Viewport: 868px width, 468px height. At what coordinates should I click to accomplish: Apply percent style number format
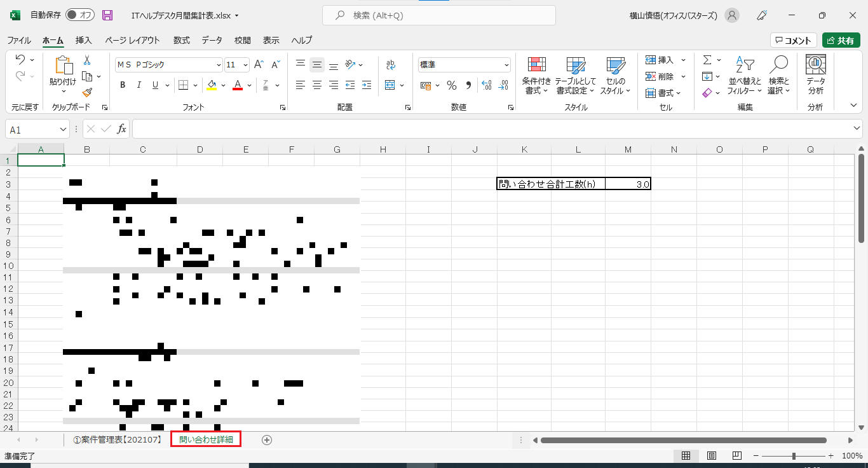(x=452, y=85)
